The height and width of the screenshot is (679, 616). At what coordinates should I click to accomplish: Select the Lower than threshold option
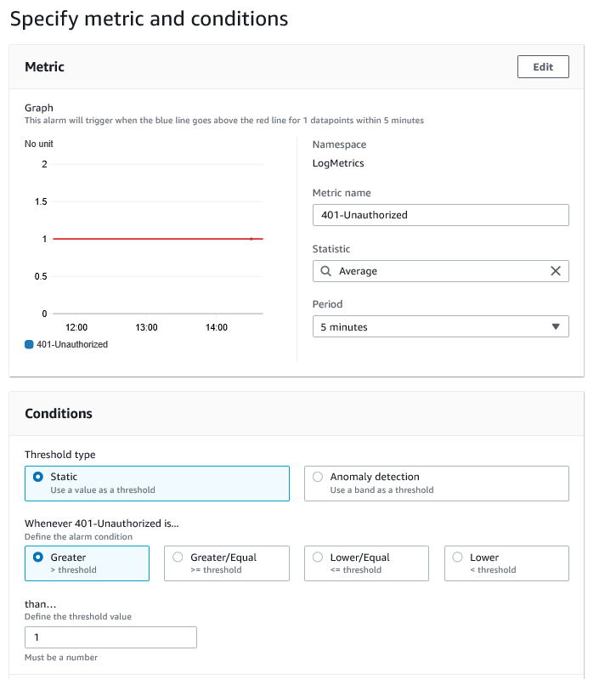click(458, 557)
